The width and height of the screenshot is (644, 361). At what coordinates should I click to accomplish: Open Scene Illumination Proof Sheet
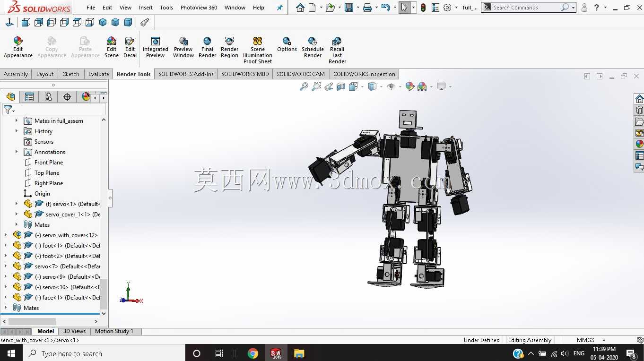(x=258, y=50)
